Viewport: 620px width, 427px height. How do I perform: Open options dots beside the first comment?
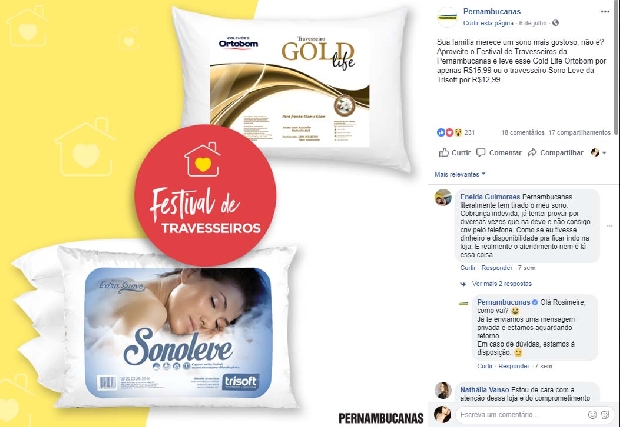pyautogui.click(x=609, y=226)
